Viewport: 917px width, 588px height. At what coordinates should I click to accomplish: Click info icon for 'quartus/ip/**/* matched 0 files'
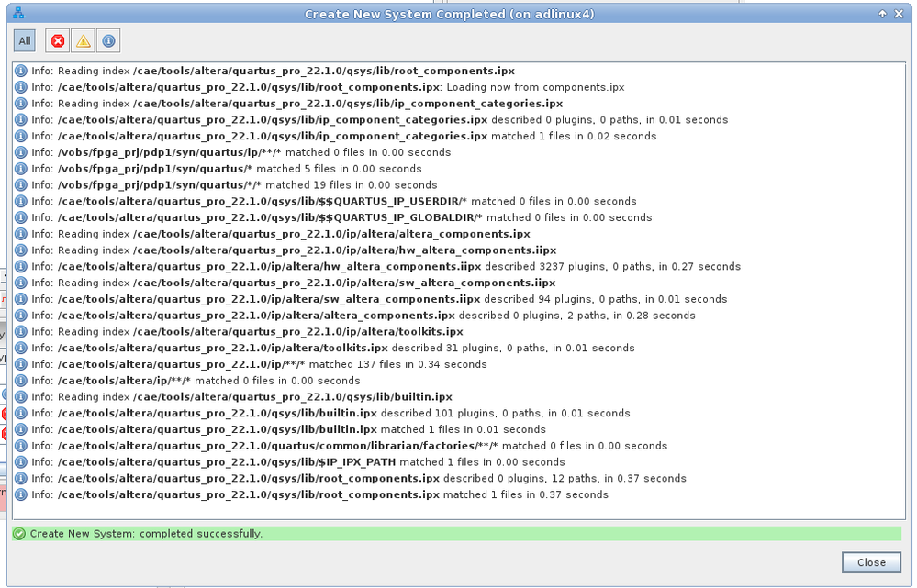click(x=21, y=152)
